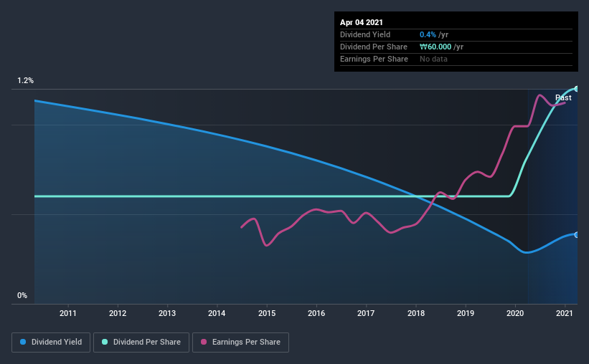This screenshot has width=589, height=364.
Task: Select the 2011 x-axis label
Action: (x=68, y=313)
